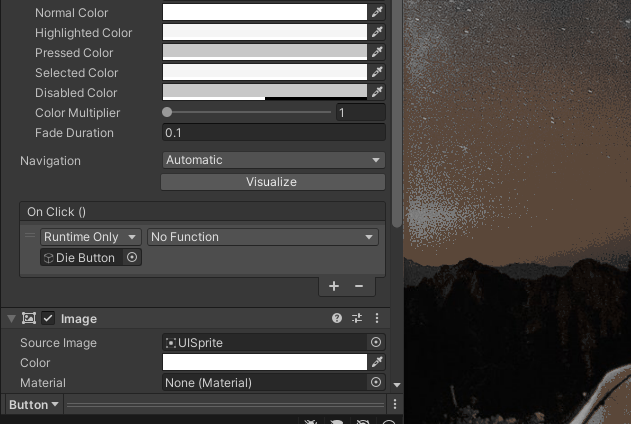Screen dimensions: 631x424
Task: Click the inspector vertical scrollbar thumb
Action: pos(397,113)
